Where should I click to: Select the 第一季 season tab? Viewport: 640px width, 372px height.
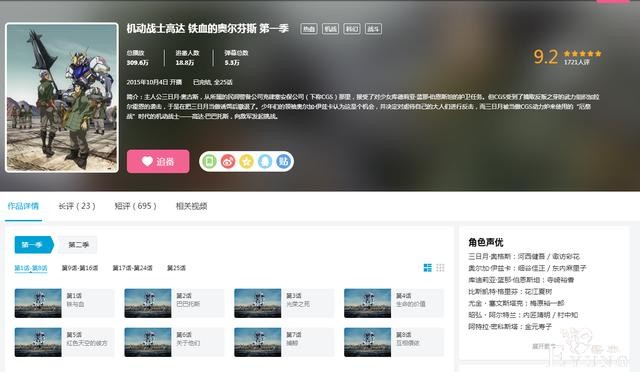coord(33,245)
